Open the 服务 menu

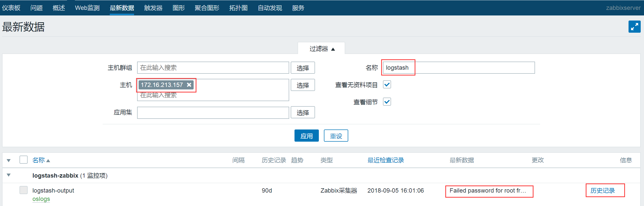pos(298,8)
